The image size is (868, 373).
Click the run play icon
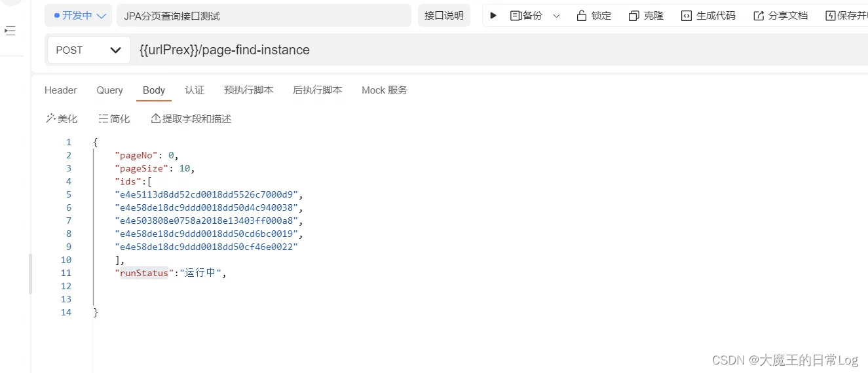(x=493, y=16)
